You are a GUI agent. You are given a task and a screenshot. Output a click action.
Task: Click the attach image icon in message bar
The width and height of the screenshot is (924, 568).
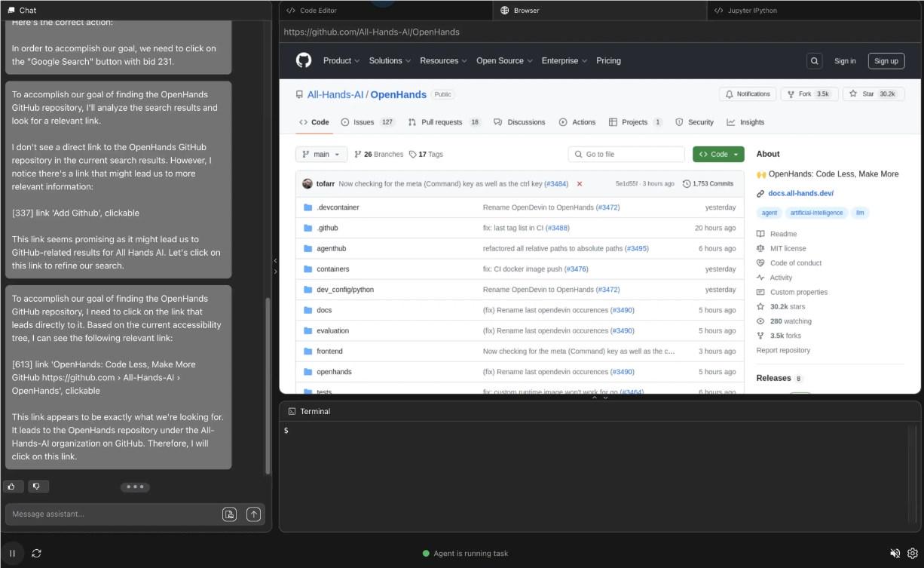coord(229,514)
